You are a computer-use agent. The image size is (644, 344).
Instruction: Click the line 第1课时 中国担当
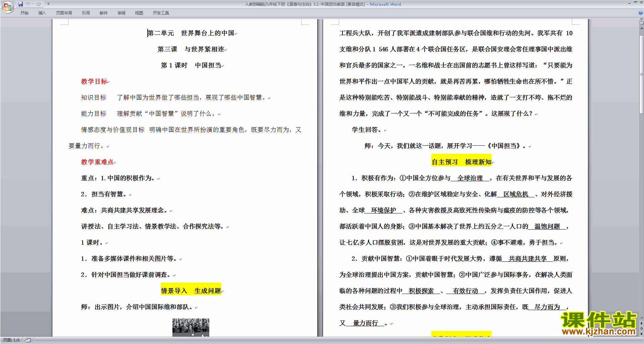click(x=191, y=65)
